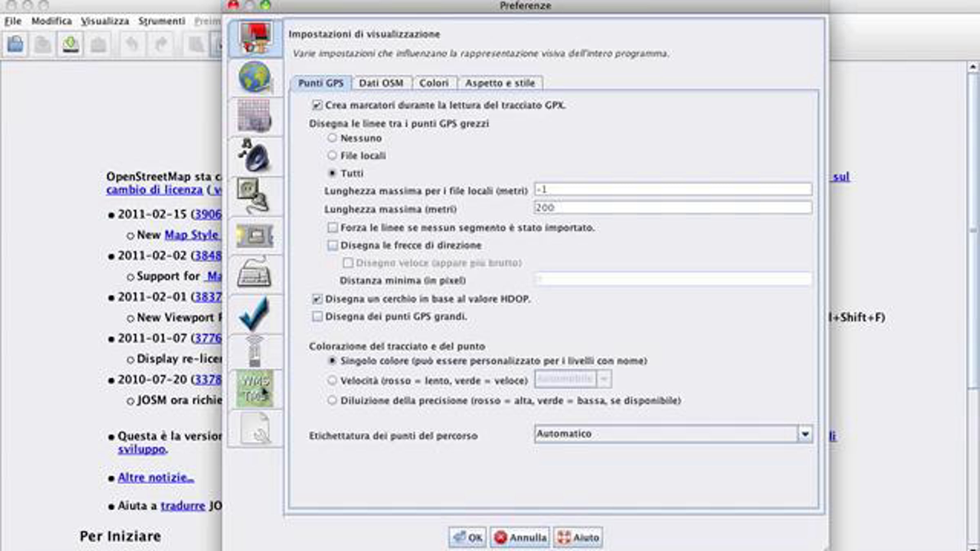The width and height of the screenshot is (980, 551).
Task: Select the keyboard shortcuts icon
Action: pos(255,273)
